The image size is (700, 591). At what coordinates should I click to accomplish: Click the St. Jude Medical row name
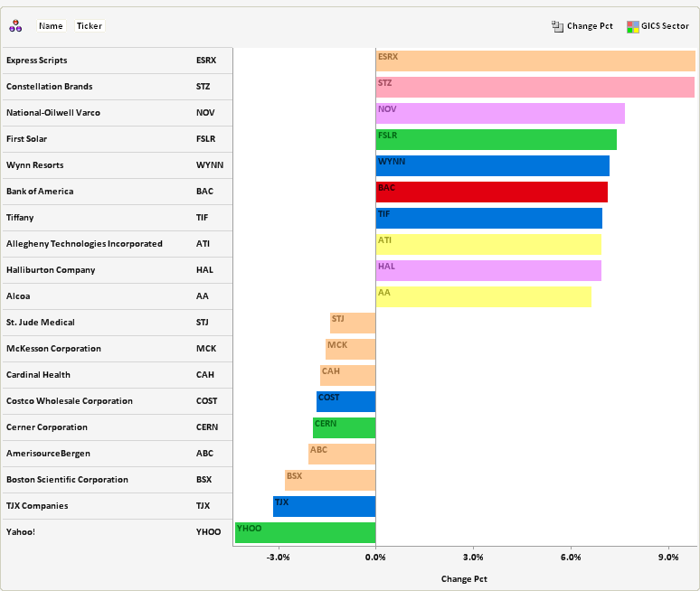40,323
